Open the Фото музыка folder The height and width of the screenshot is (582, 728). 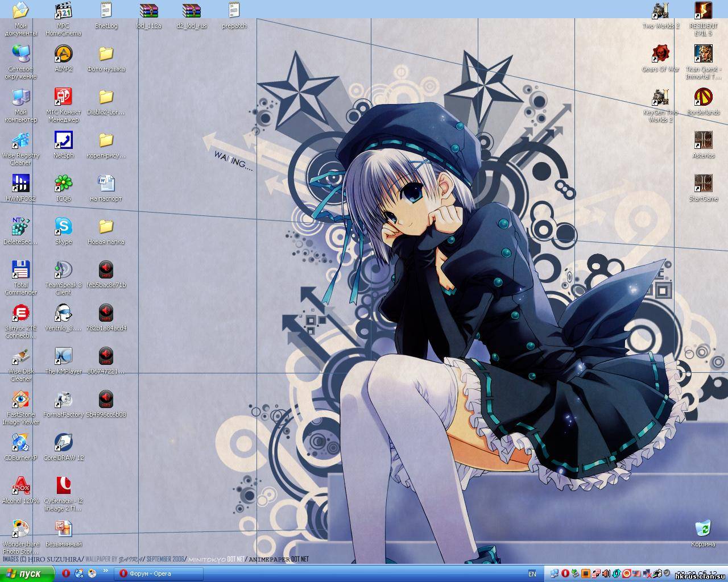[106, 54]
